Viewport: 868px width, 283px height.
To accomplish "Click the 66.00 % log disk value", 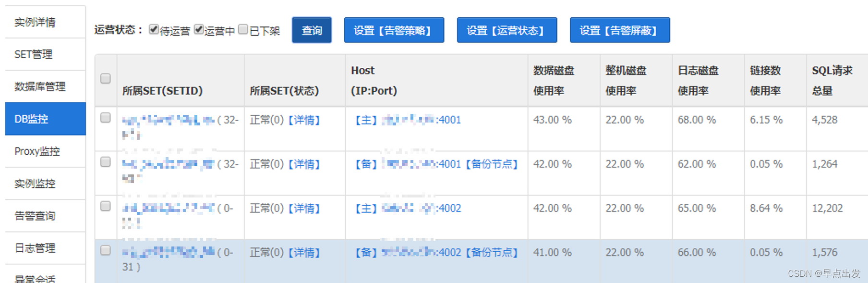I will (x=697, y=253).
